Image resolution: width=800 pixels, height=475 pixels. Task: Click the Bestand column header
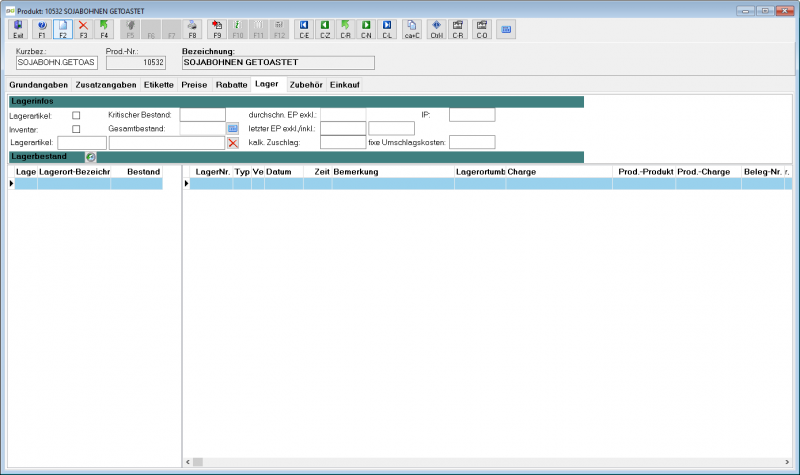point(137,172)
